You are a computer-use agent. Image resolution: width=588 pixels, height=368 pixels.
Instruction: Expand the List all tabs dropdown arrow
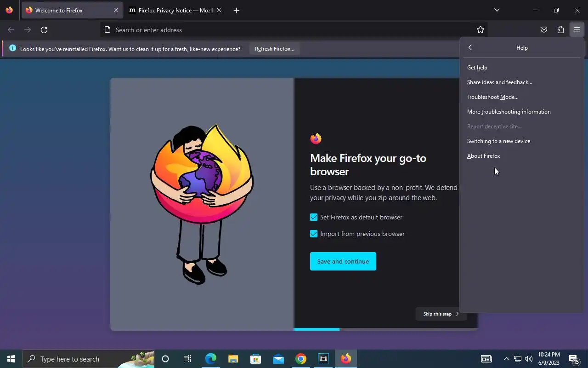coord(497,10)
